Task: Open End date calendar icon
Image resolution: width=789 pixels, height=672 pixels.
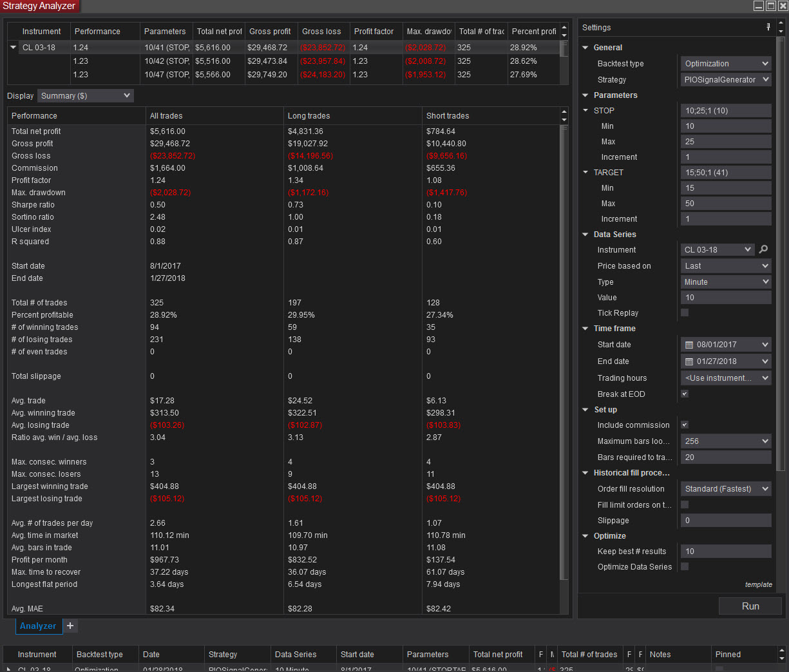Action: click(689, 361)
